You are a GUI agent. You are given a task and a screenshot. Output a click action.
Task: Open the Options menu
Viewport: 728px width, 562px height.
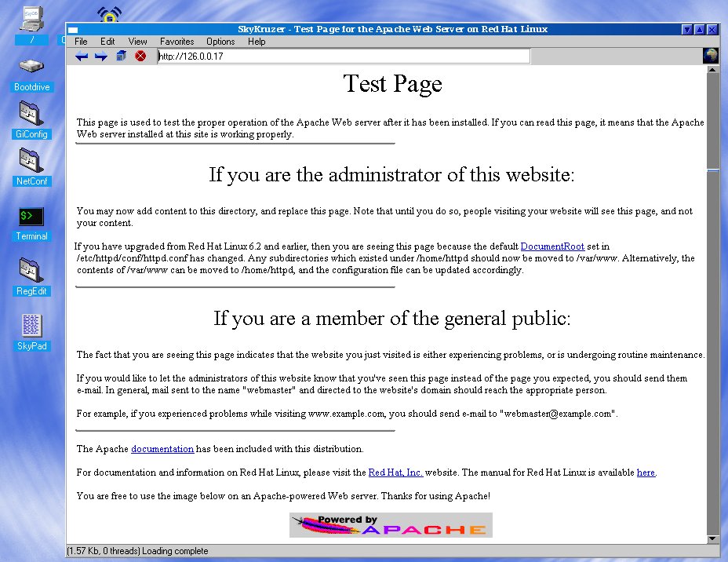coord(220,42)
